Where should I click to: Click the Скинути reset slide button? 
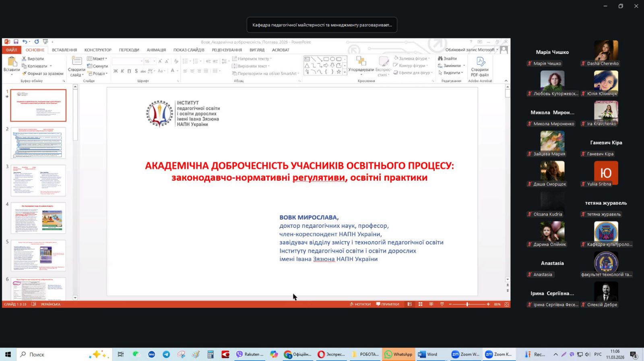pyautogui.click(x=97, y=66)
